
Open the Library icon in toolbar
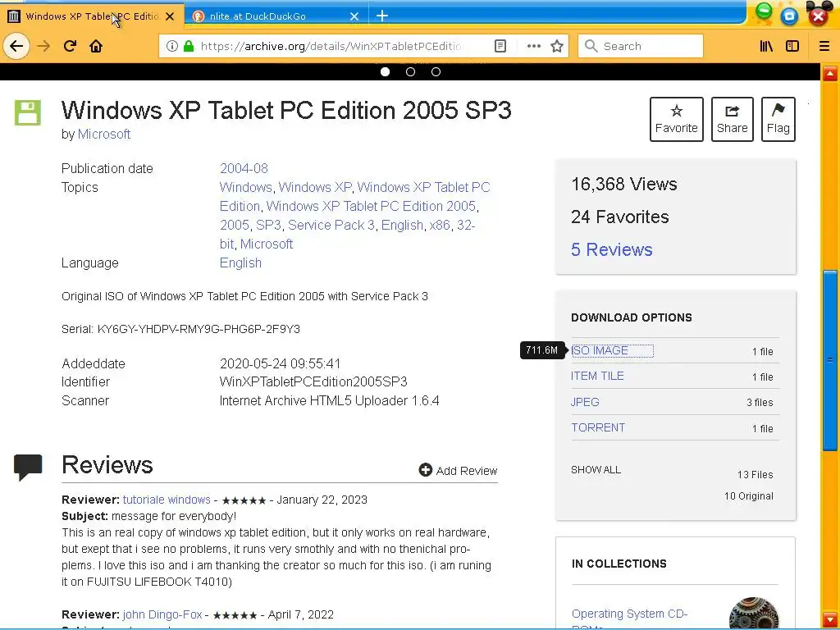click(x=767, y=46)
